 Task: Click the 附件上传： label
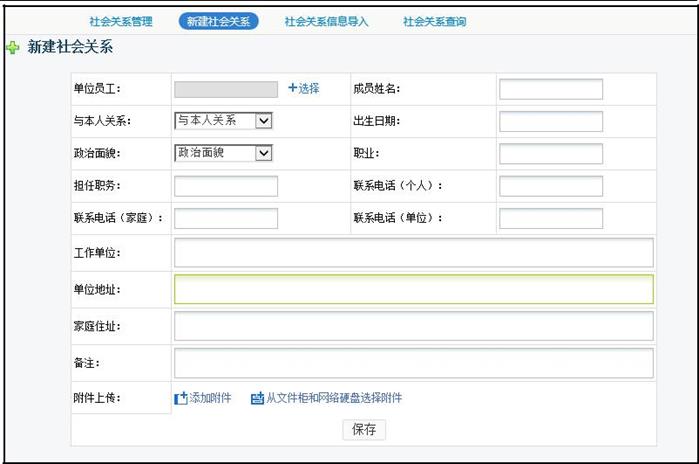[x=97, y=398]
